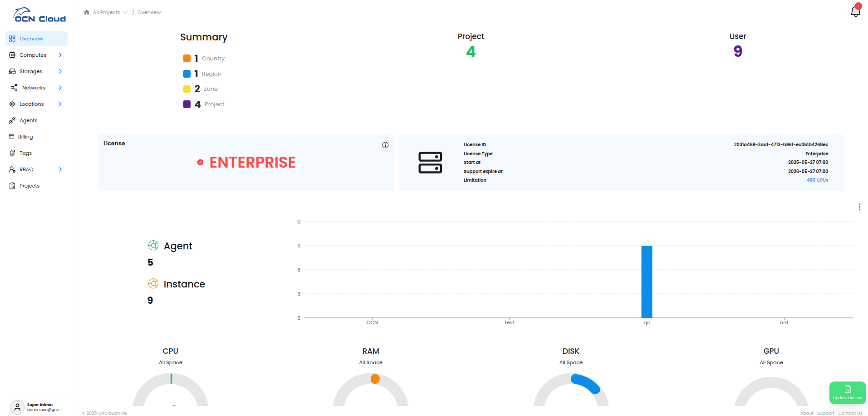The height and width of the screenshot is (416, 868).
Task: Expand the Storages submenu
Action: (x=60, y=71)
